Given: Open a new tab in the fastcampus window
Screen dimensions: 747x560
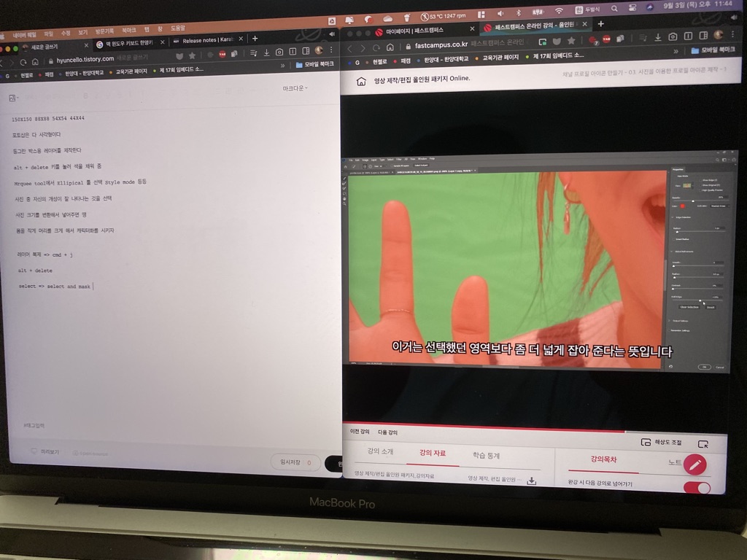Looking at the screenshot, I should (601, 23).
